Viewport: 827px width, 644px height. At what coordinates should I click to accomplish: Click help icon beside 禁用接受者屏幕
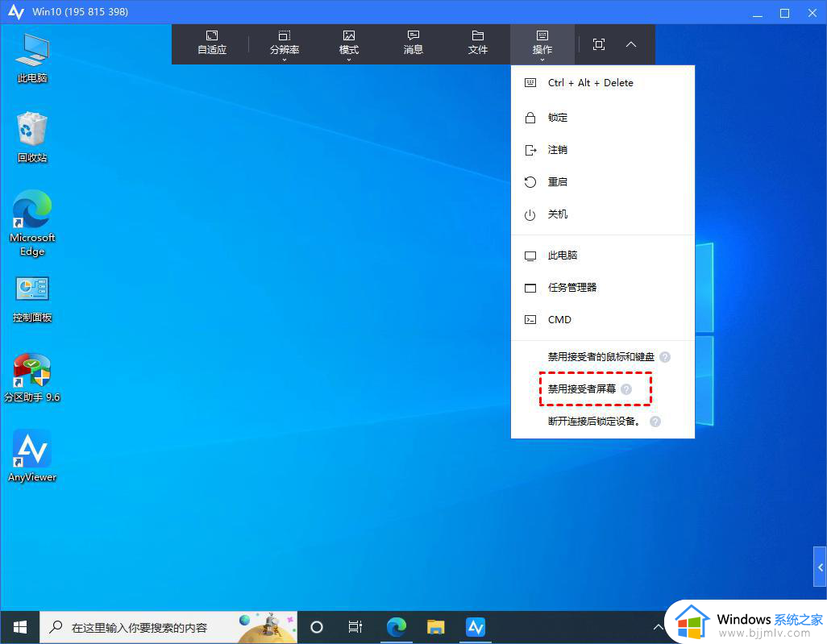pos(626,389)
